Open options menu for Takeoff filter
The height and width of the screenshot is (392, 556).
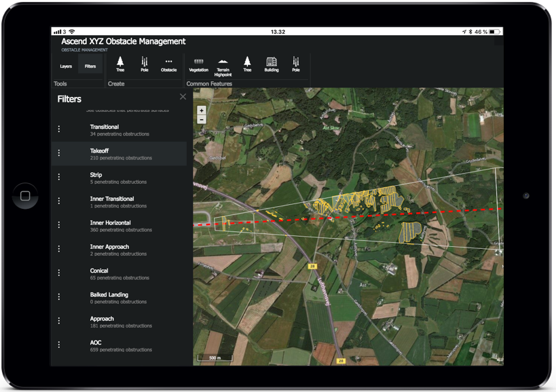[x=59, y=153]
